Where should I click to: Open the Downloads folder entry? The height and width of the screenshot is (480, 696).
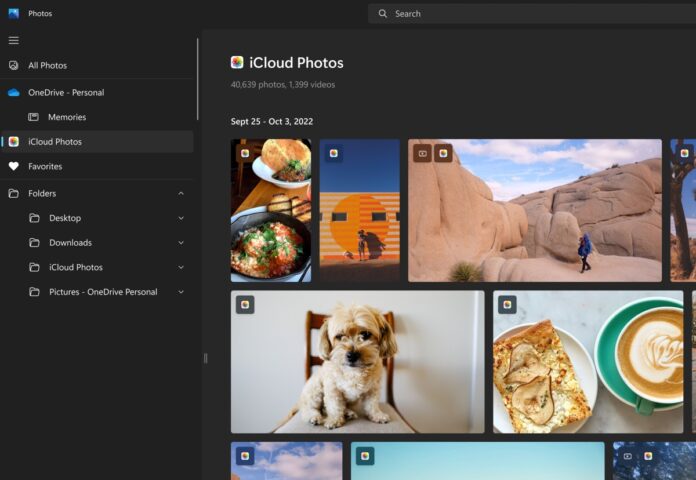pyautogui.click(x=97, y=242)
